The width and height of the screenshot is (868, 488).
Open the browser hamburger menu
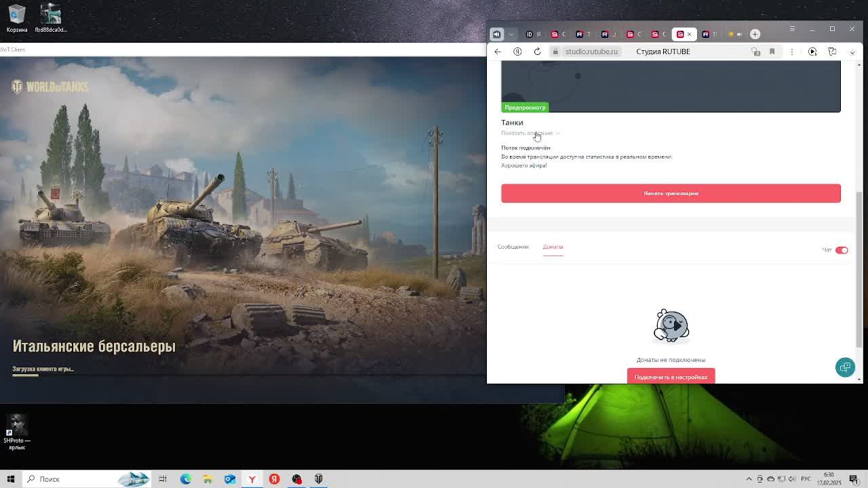click(792, 29)
